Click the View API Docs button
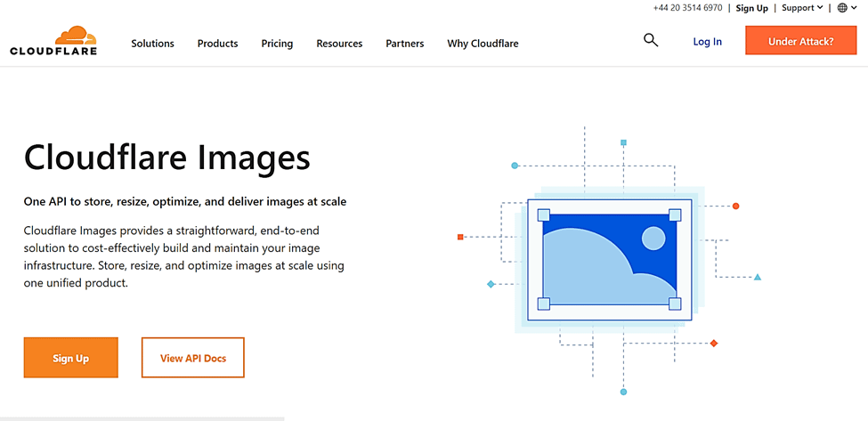This screenshot has height=421, width=868. coord(193,358)
